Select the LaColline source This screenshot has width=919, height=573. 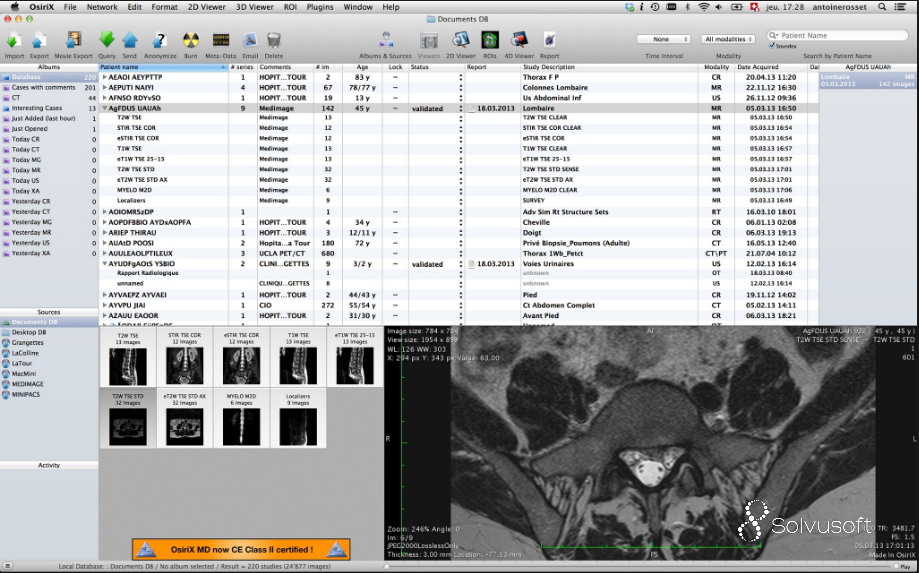[x=49, y=353]
